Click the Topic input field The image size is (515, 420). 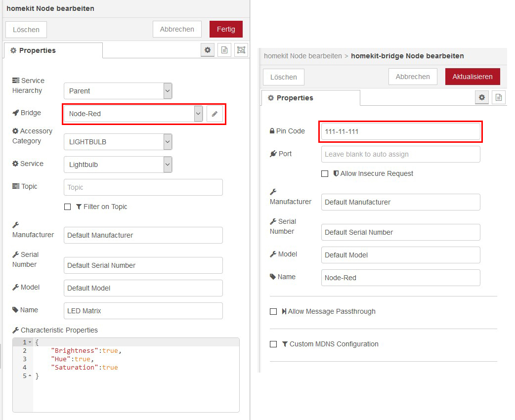click(143, 187)
